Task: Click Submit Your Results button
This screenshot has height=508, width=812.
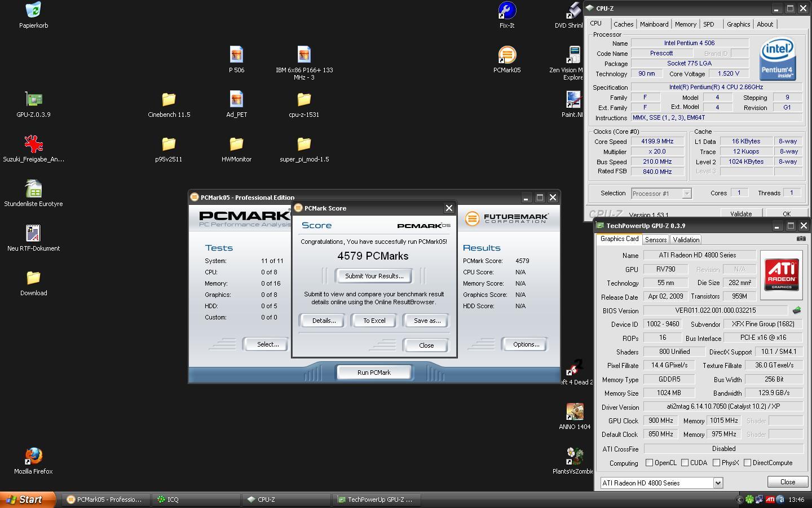Action: click(x=374, y=276)
